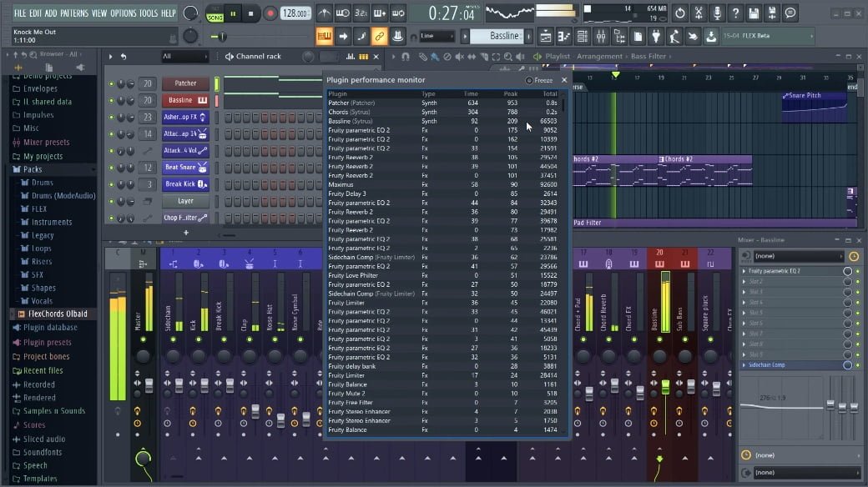Expand the Fruity parametric EQ 2 slot arrow
The image size is (868, 487).
744,271
